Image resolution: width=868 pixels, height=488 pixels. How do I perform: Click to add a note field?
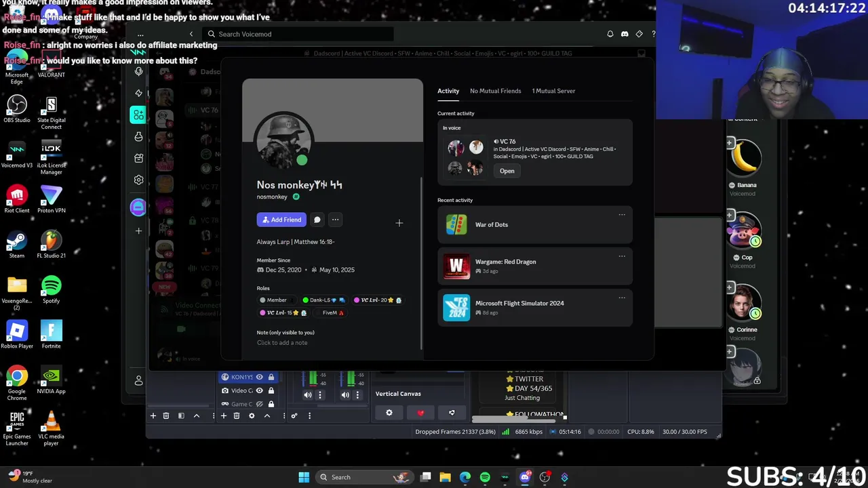[282, 343]
